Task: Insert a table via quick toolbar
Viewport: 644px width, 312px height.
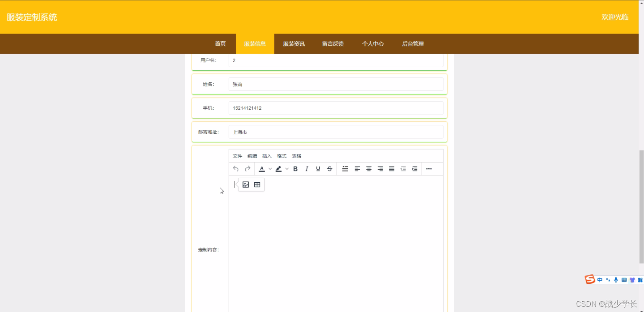Action: (x=257, y=184)
